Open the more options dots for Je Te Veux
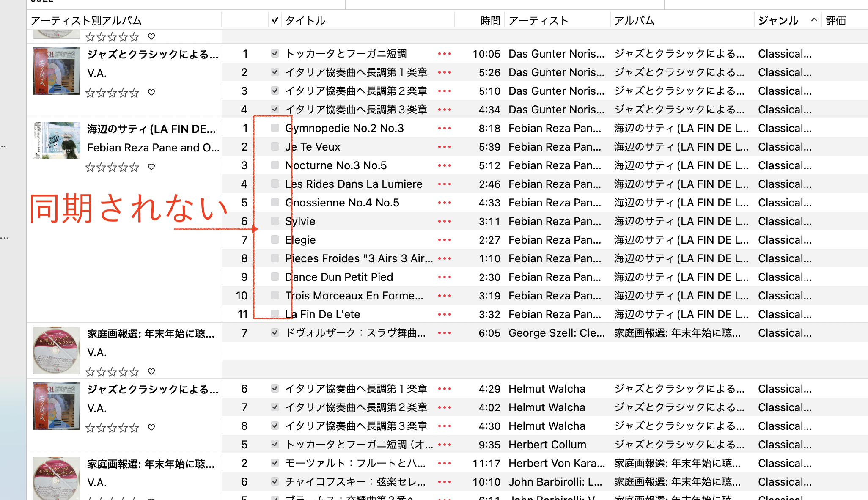The width and height of the screenshot is (868, 500). tap(444, 147)
